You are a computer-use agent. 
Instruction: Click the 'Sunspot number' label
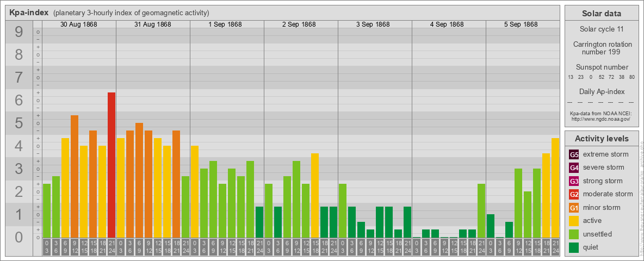(602, 67)
